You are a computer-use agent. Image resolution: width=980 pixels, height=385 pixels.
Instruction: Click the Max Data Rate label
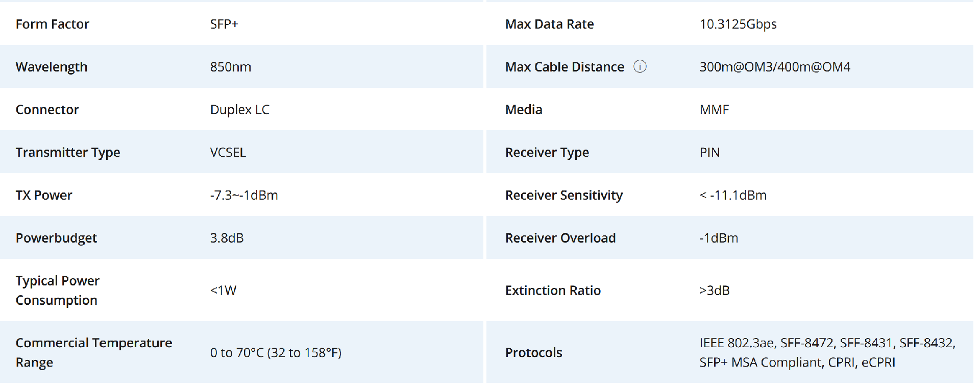click(x=550, y=24)
